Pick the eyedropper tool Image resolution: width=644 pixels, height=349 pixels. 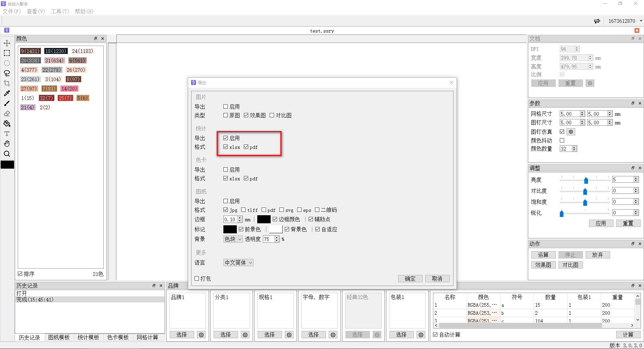(x=7, y=93)
